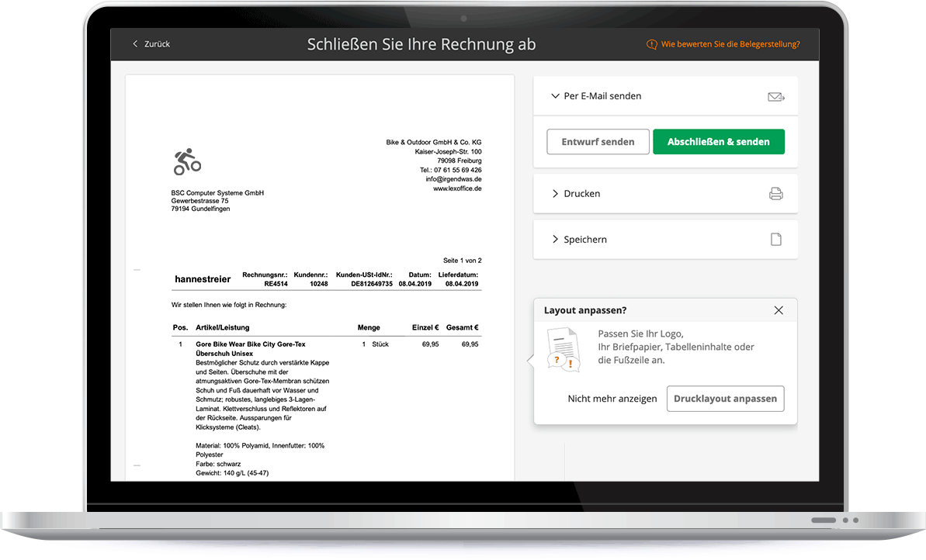Click the printer icon beside Drucken
Viewport: 926px width, 560px height.
coord(775,193)
